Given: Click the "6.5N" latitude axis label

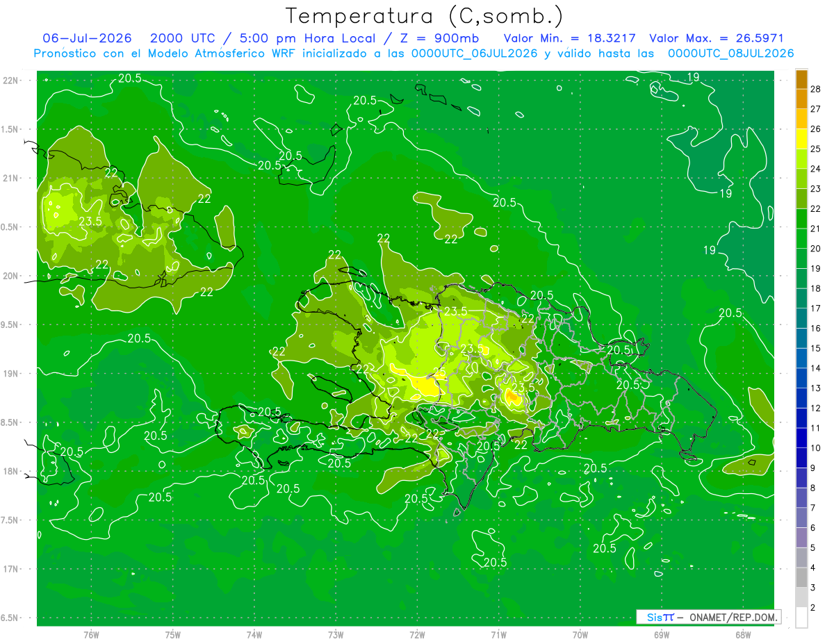Looking at the screenshot, I should 10,618.
